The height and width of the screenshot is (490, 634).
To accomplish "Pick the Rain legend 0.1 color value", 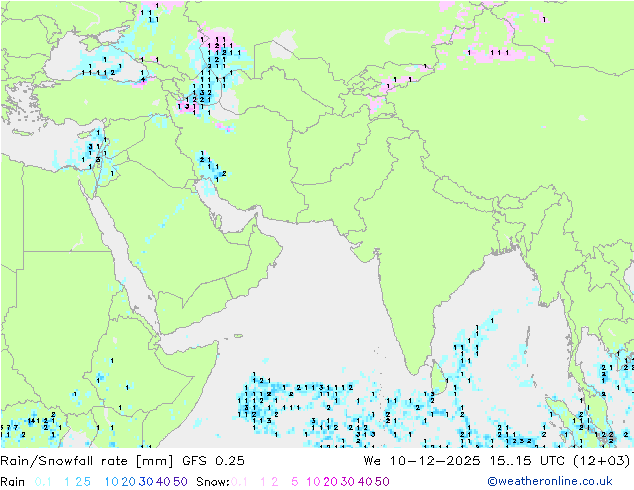I will 43,482.
